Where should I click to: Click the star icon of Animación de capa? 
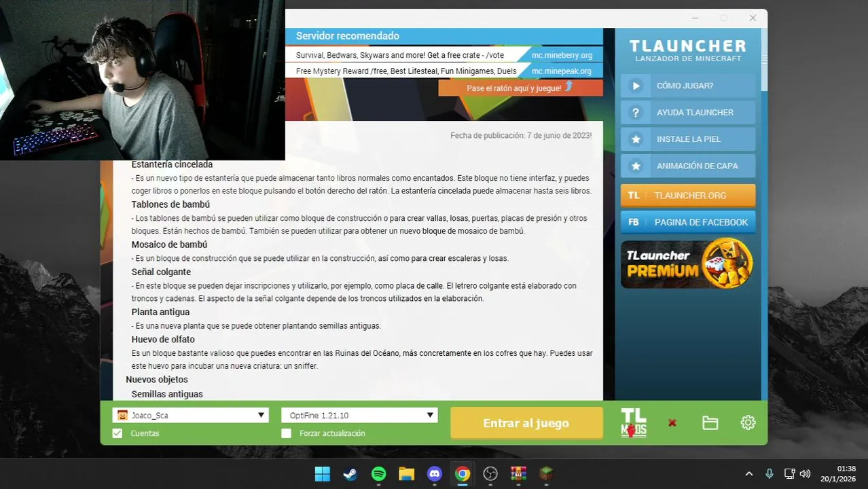click(x=636, y=166)
